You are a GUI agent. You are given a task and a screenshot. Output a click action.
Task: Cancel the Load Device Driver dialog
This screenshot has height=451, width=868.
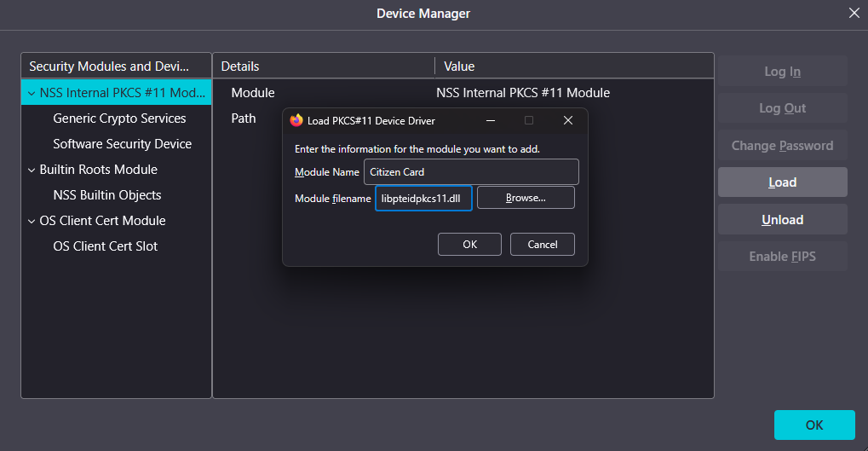coord(542,244)
